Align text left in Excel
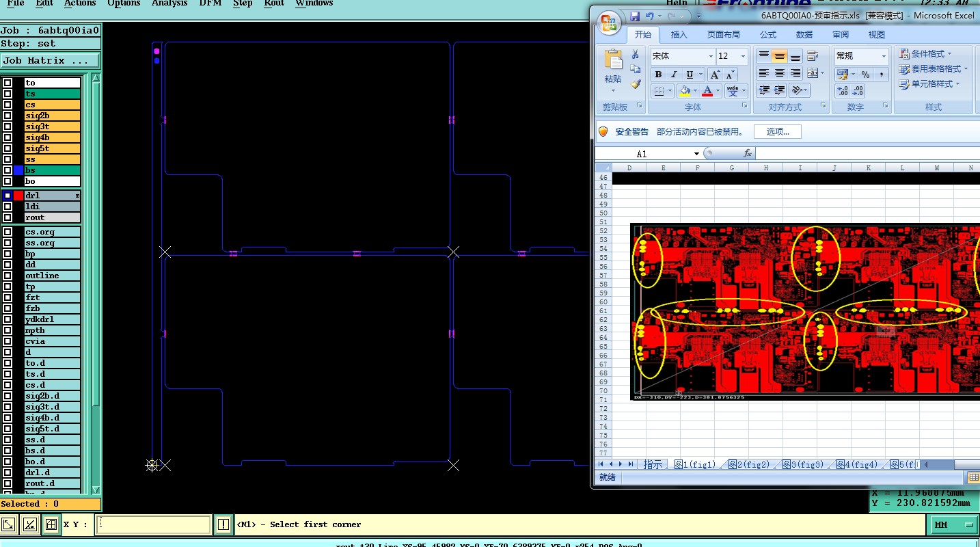 pos(764,73)
